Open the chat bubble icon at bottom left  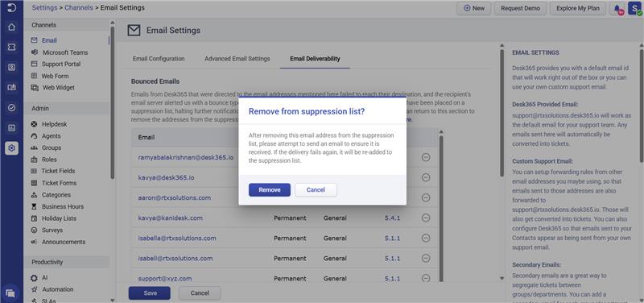click(x=10, y=293)
